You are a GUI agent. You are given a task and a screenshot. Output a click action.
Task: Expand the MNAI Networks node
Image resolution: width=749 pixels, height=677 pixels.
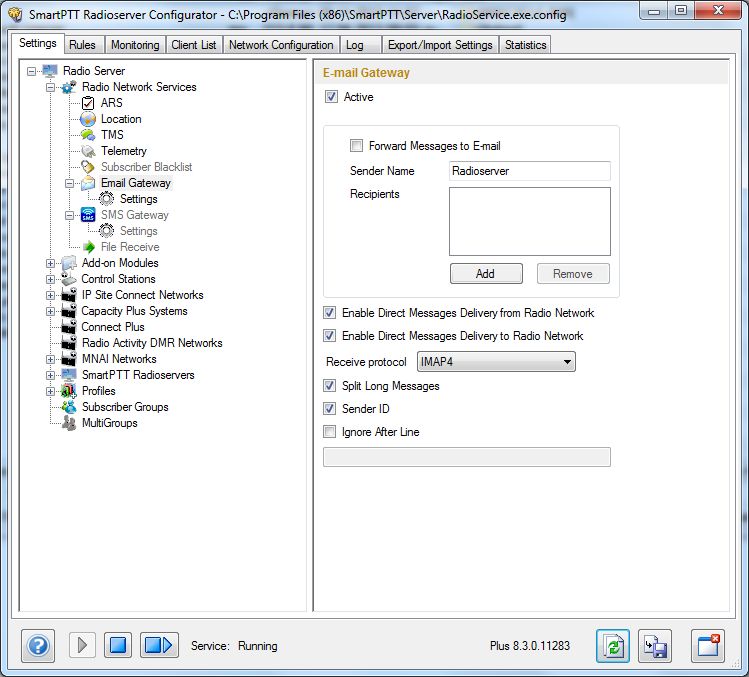click(51, 359)
